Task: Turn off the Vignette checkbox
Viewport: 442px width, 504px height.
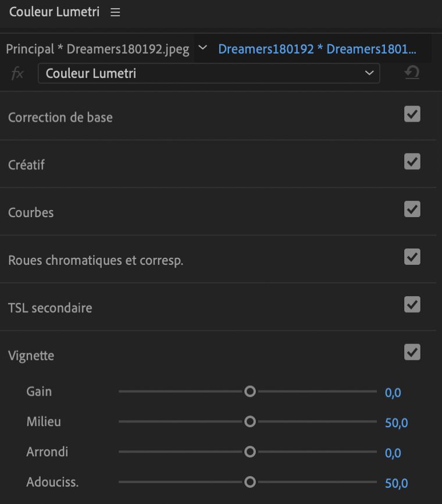Action: coord(412,353)
